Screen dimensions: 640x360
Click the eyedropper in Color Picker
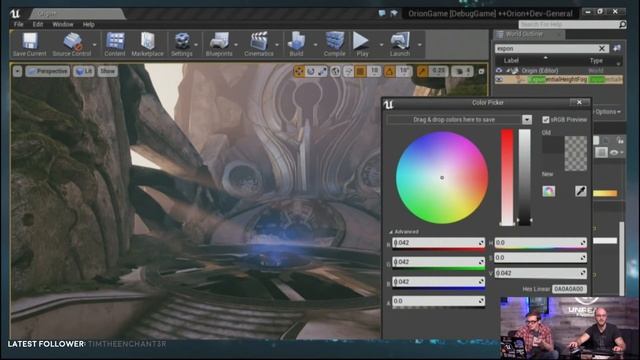[580, 191]
